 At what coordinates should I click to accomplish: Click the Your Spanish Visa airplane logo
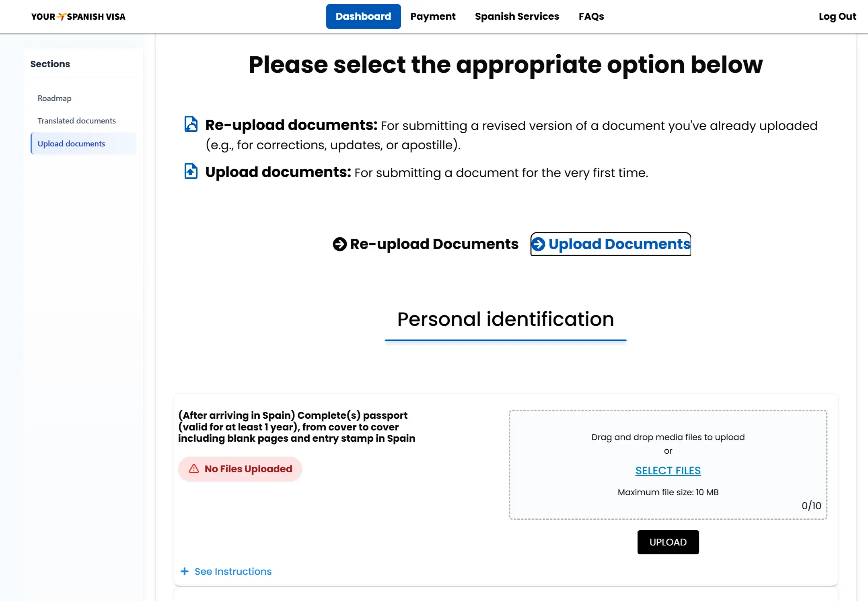pyautogui.click(x=62, y=16)
